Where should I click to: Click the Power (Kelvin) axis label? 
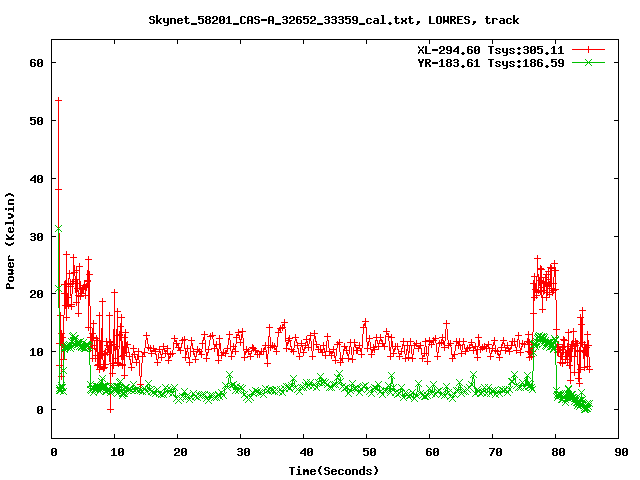point(10,241)
